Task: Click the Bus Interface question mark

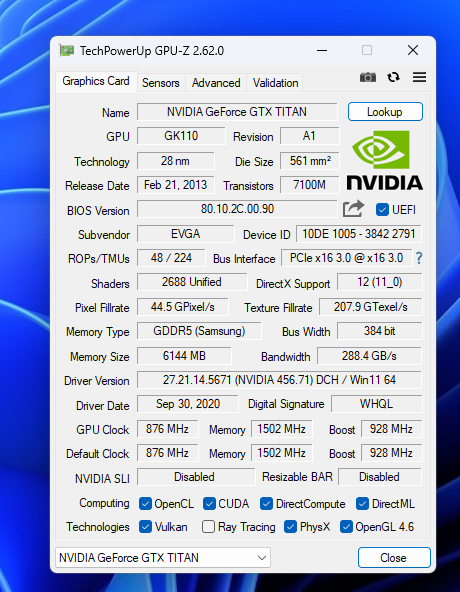Action: (x=419, y=258)
